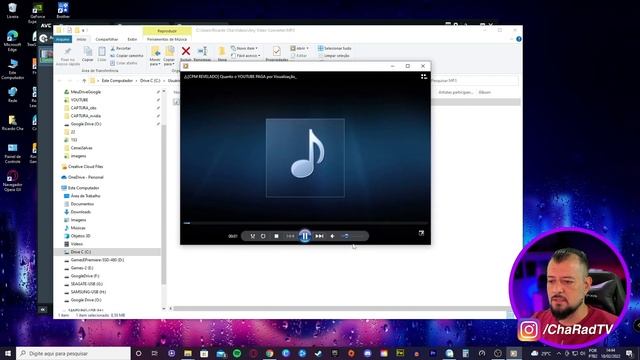Open the Painel de Controle desktop icon
Screen dimensions: 640x360
(x=12, y=153)
